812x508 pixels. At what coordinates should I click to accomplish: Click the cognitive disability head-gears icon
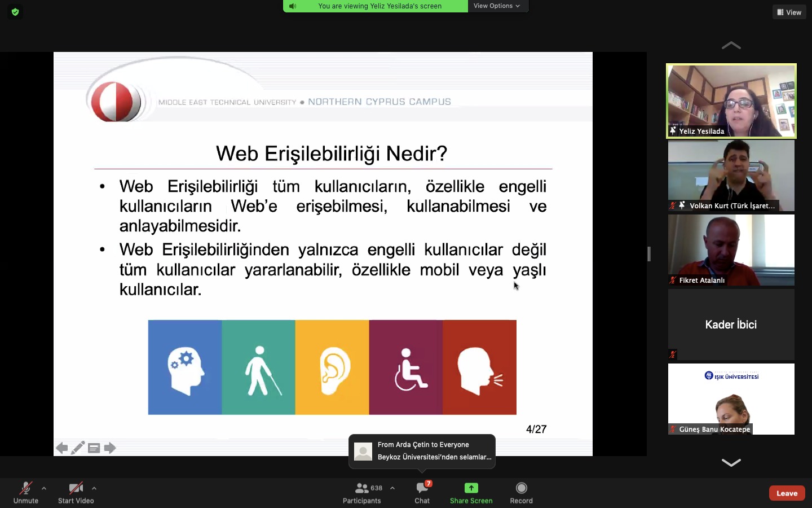[185, 367]
